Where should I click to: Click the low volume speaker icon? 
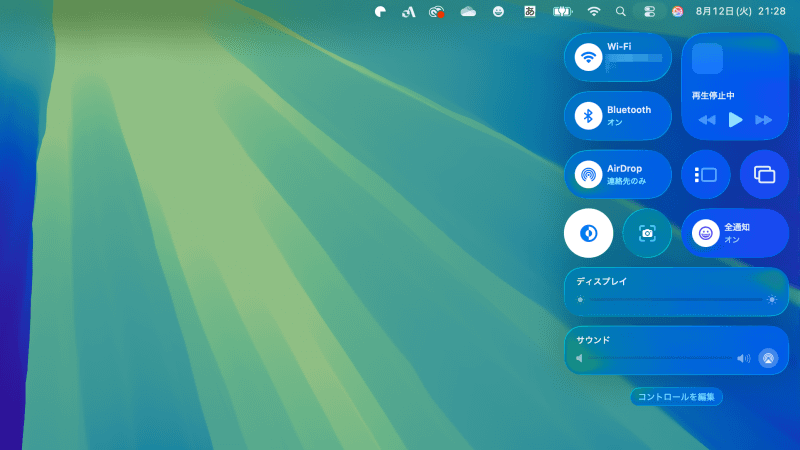tap(580, 359)
